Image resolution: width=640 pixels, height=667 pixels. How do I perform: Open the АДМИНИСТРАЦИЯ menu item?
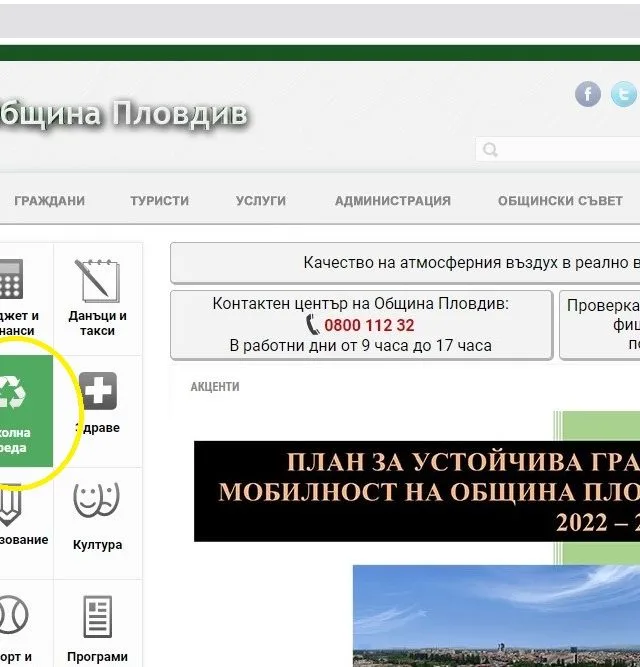pos(393,201)
